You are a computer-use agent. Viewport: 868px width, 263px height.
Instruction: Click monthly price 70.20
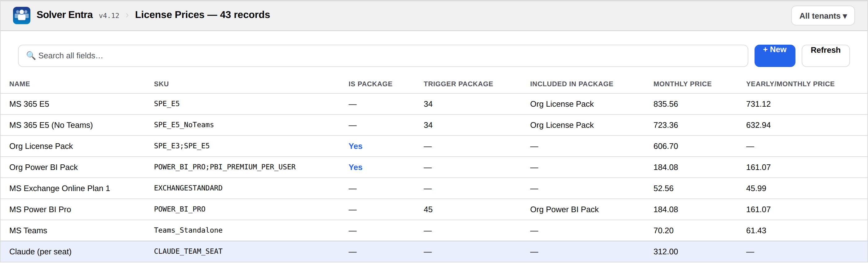pyautogui.click(x=663, y=231)
